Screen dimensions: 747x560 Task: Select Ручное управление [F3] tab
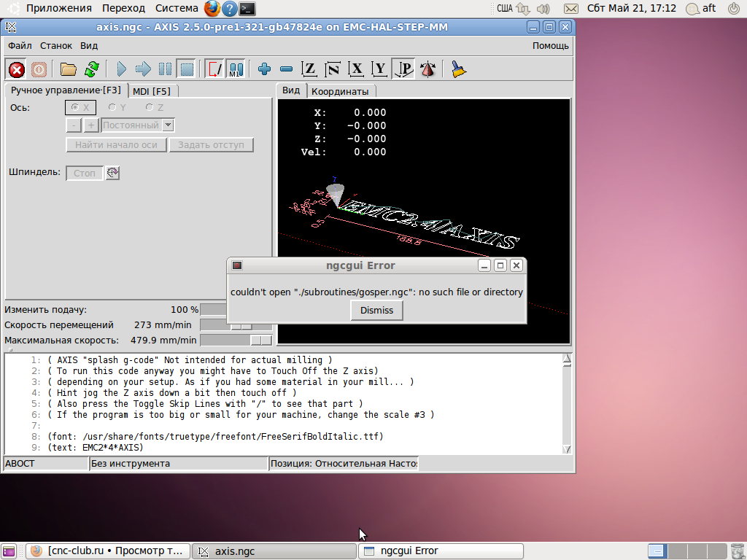click(66, 90)
